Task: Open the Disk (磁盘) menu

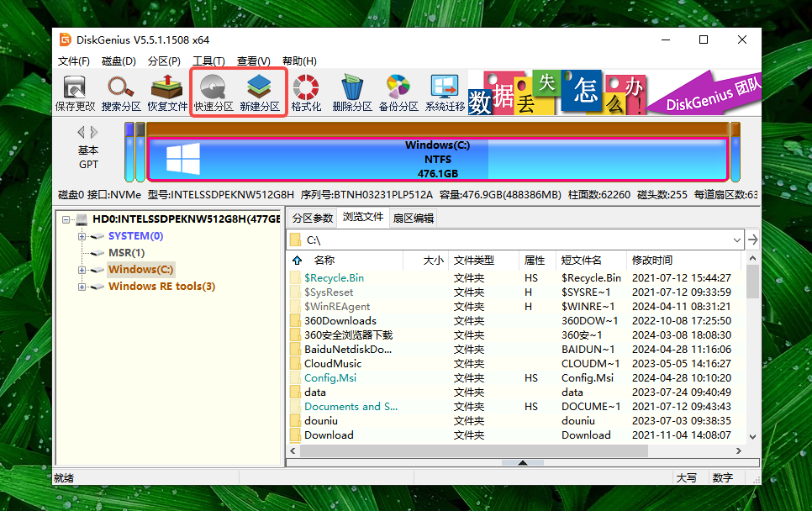Action: click(119, 61)
